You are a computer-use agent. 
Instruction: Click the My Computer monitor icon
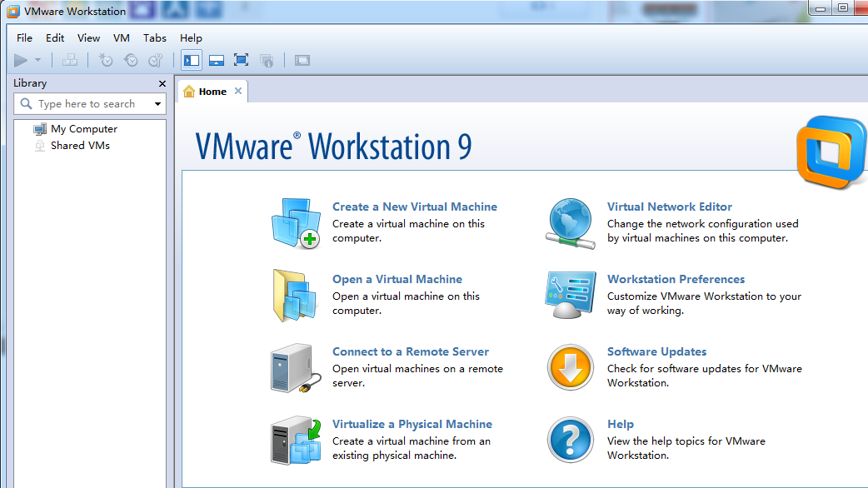tap(40, 129)
